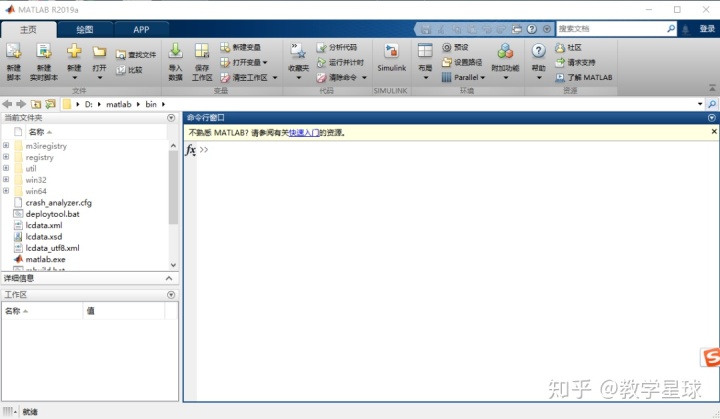
Task: Switch to the Plots (绘图) tab
Action: [x=85, y=30]
